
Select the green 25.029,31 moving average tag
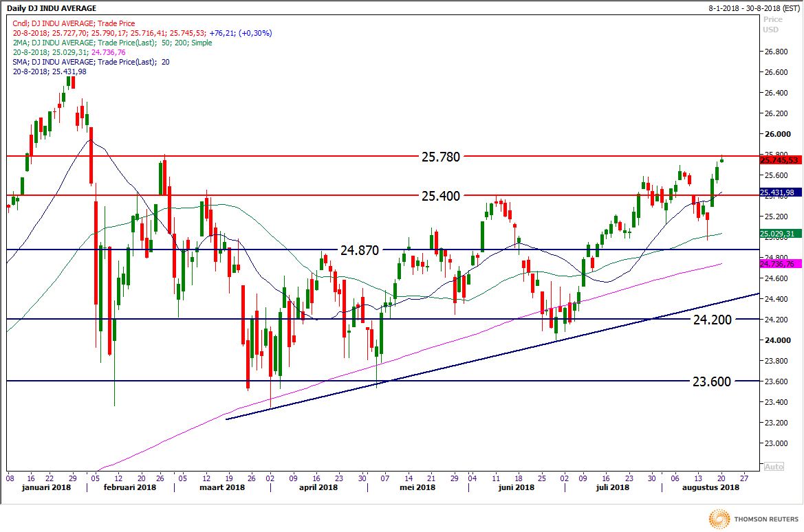(779, 234)
